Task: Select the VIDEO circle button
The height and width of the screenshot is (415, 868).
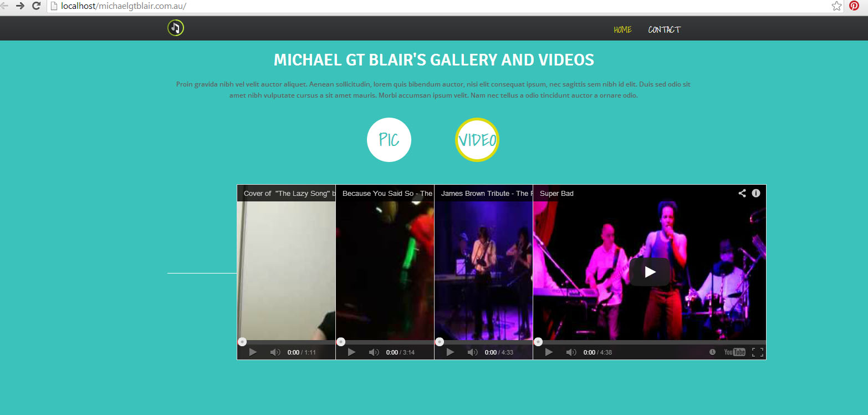Action: click(x=477, y=140)
